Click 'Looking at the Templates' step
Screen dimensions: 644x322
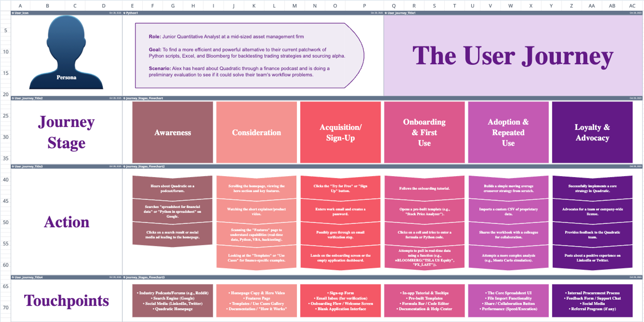[x=257, y=258]
